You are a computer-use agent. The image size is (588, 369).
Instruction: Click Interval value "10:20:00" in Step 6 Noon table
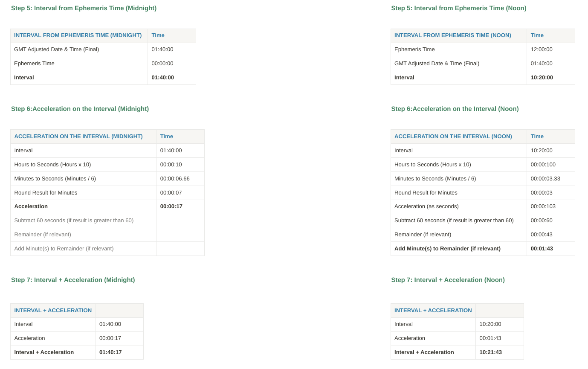(542, 151)
